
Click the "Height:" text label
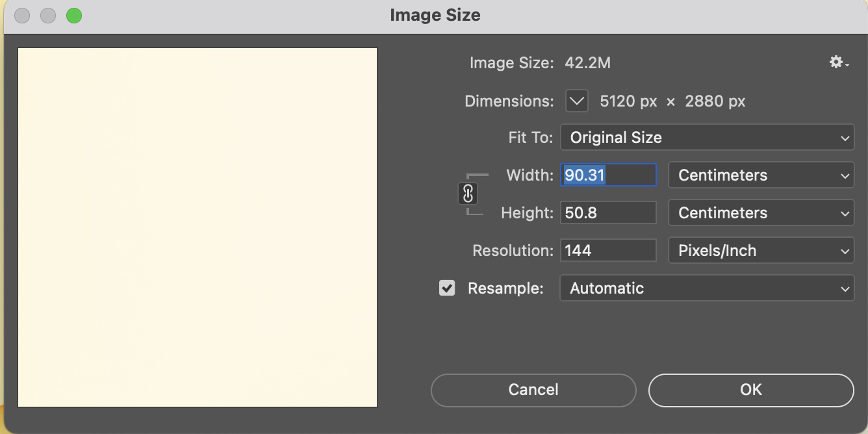pyautogui.click(x=527, y=213)
